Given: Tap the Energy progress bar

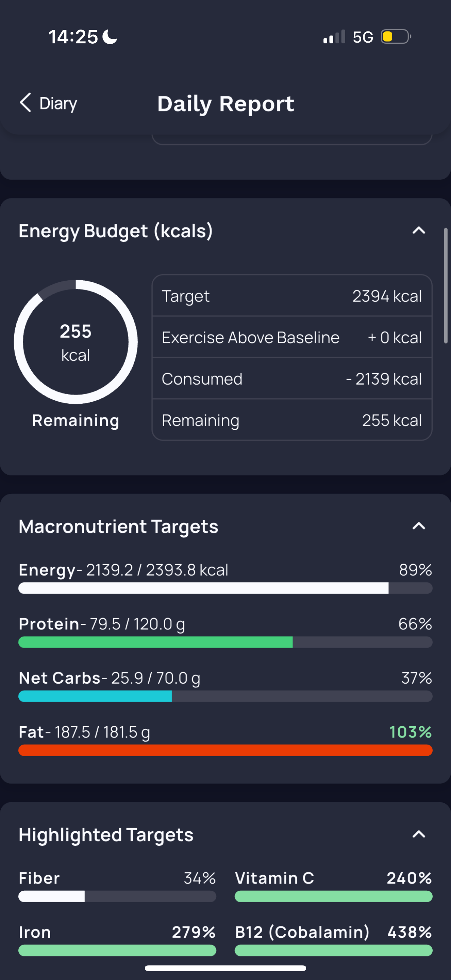Looking at the screenshot, I should tap(225, 588).
